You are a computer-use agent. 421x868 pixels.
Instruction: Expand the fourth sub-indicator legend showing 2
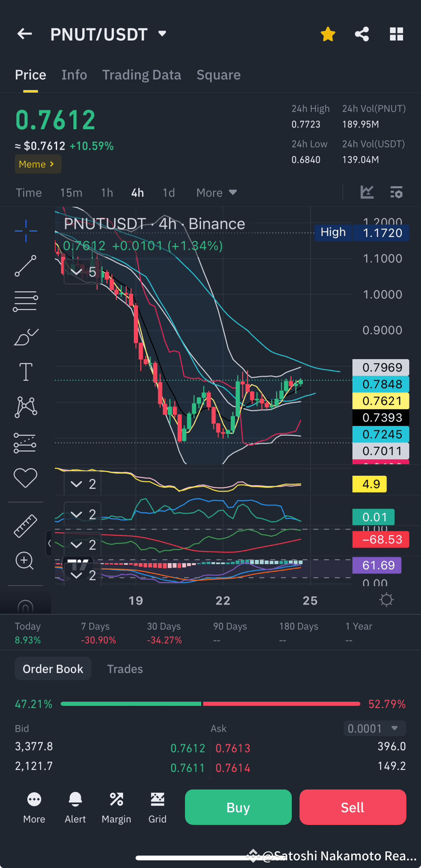(83, 575)
